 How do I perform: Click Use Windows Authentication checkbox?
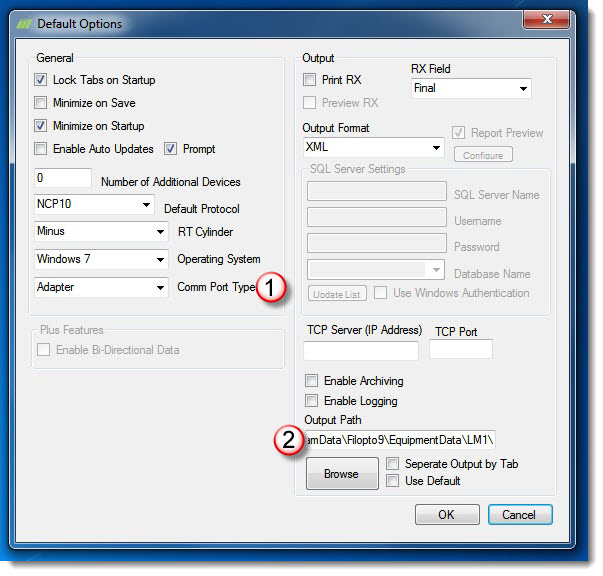[380, 293]
